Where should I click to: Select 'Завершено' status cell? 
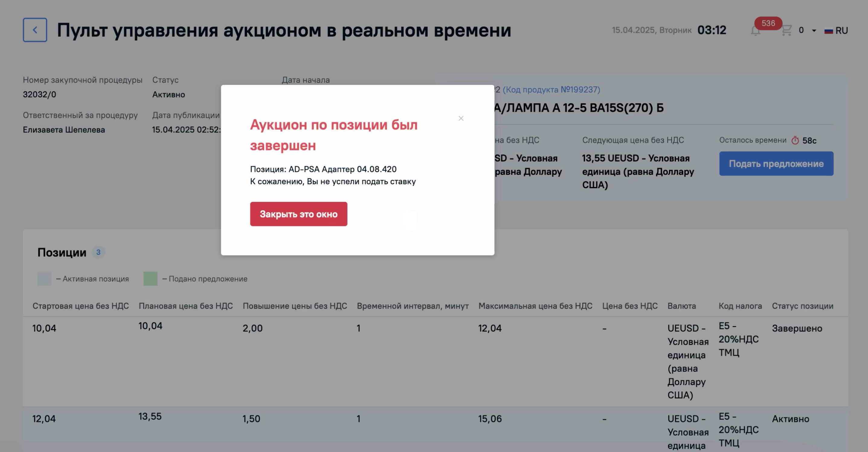(797, 328)
